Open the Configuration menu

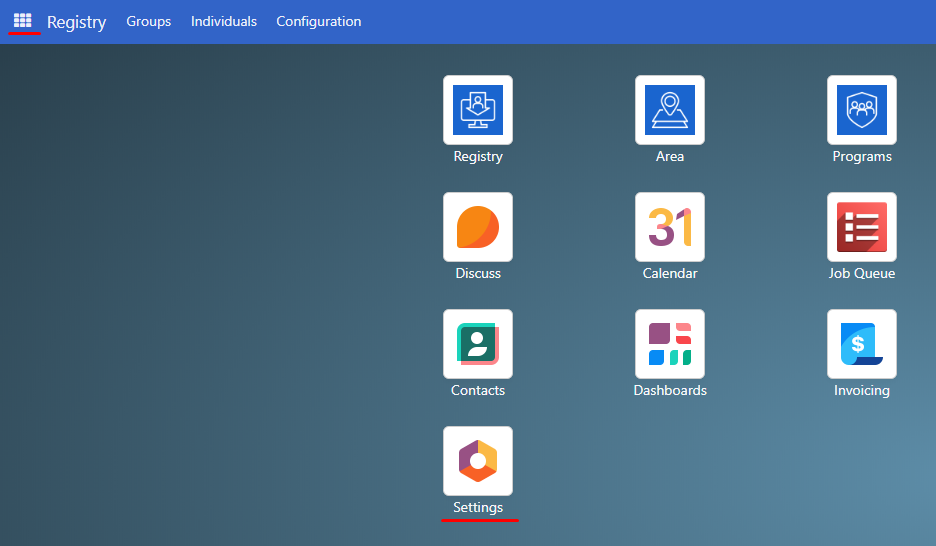point(319,21)
